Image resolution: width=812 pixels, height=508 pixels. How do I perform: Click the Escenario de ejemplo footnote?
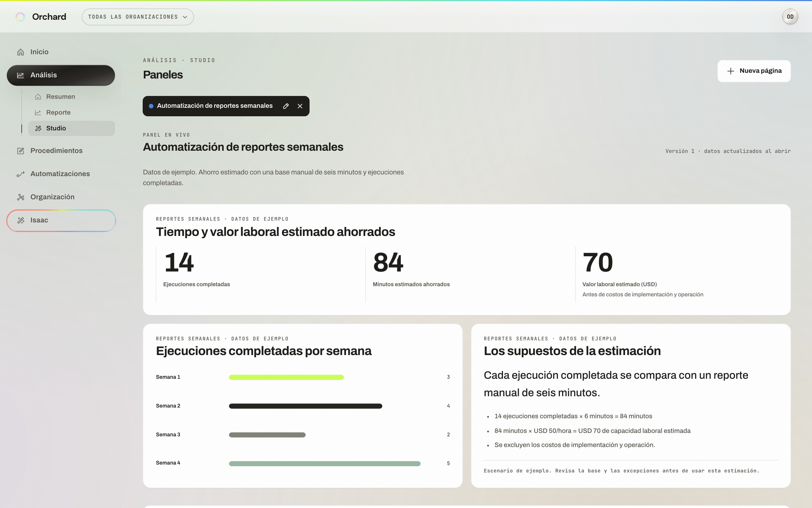pos(621,471)
